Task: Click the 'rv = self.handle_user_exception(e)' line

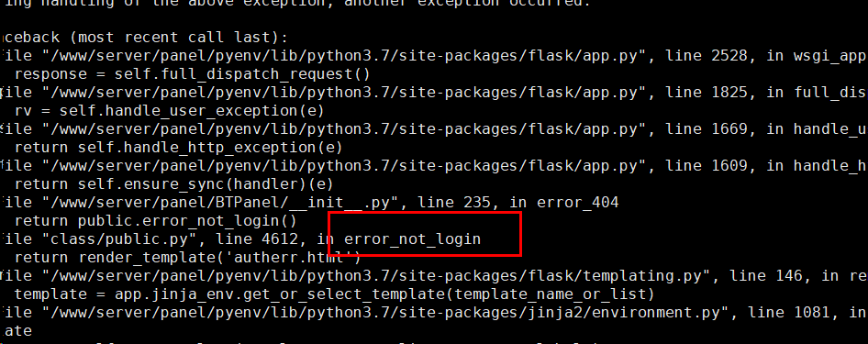Action: 170,111
